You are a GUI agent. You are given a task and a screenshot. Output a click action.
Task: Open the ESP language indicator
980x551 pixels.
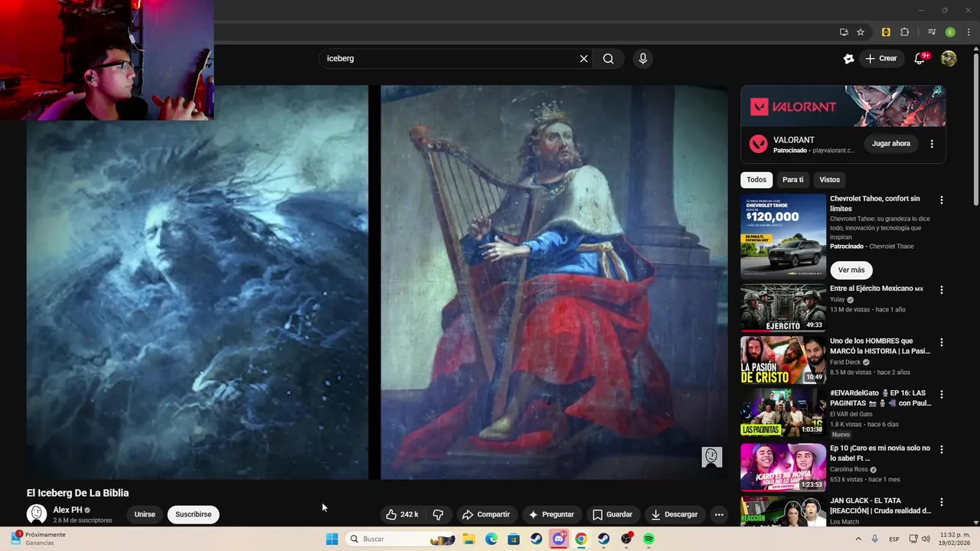(894, 539)
